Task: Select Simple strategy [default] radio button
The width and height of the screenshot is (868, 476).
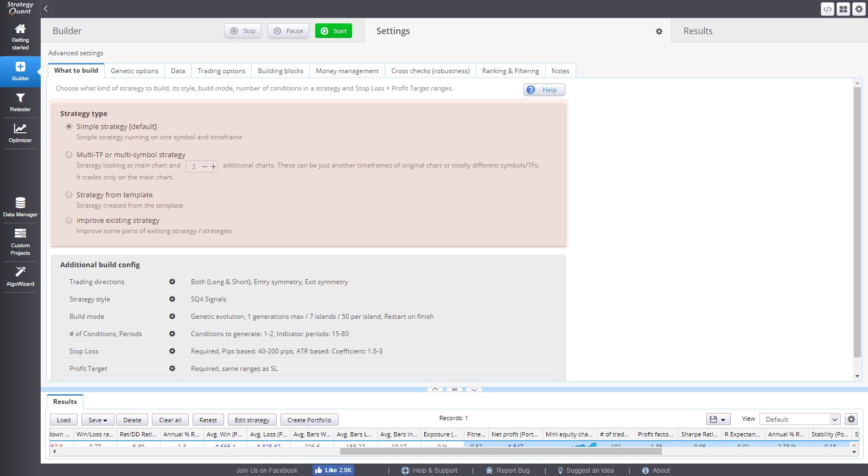Action: (x=69, y=126)
